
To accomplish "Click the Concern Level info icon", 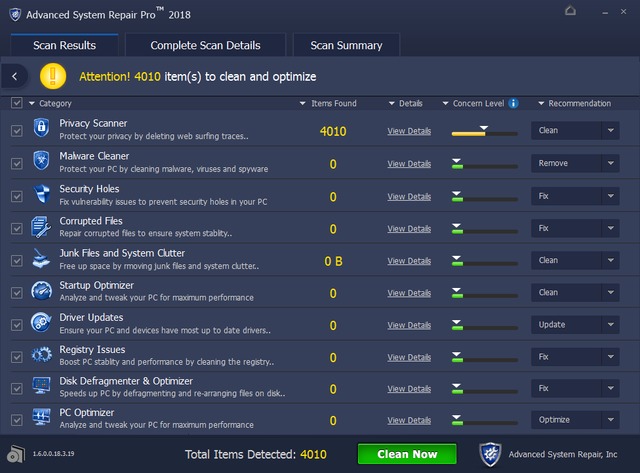I will (x=513, y=103).
